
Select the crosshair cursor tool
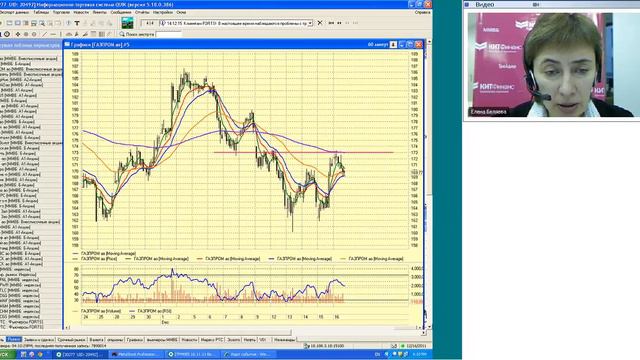tap(18, 34)
